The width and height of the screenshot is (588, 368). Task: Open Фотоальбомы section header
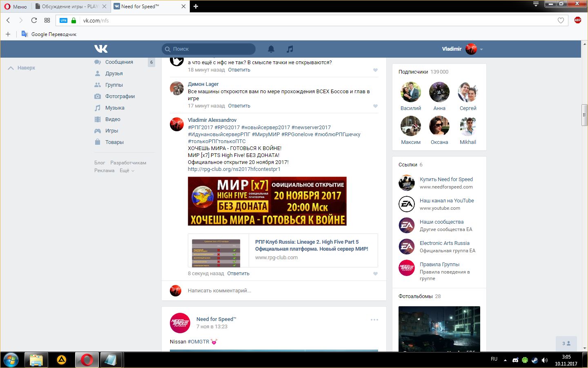pyautogui.click(x=419, y=296)
